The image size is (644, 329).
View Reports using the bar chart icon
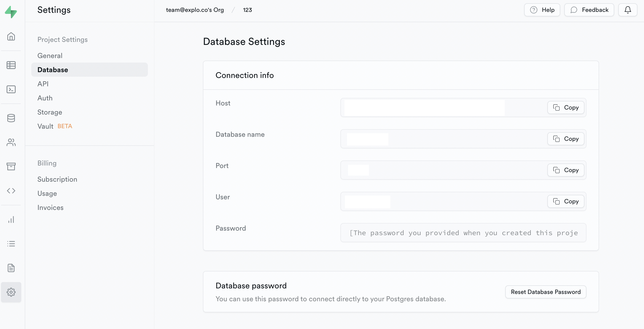[x=11, y=219]
